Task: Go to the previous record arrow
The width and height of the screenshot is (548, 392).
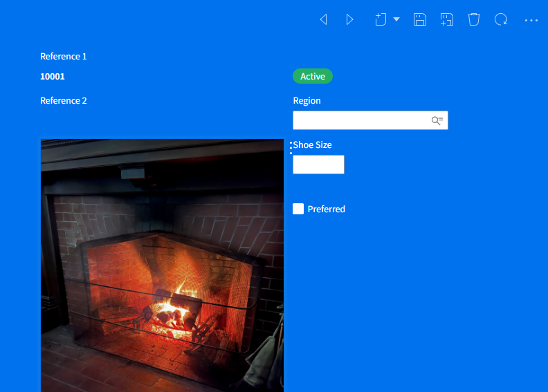Action: click(x=324, y=19)
